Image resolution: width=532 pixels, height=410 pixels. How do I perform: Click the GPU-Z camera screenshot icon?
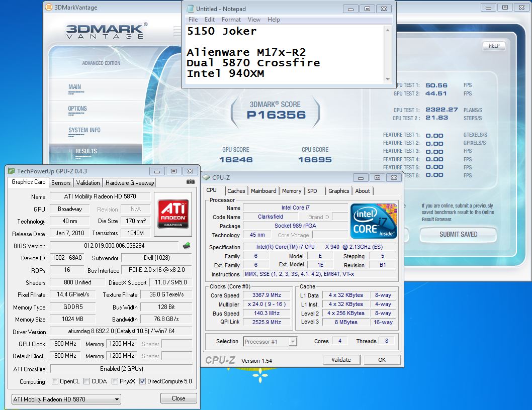tap(191, 182)
